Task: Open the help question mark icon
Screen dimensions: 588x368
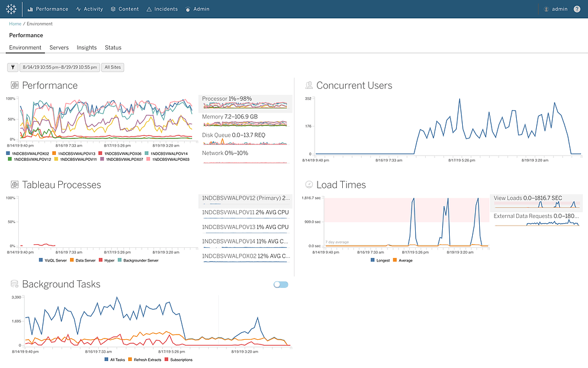Action: (577, 9)
